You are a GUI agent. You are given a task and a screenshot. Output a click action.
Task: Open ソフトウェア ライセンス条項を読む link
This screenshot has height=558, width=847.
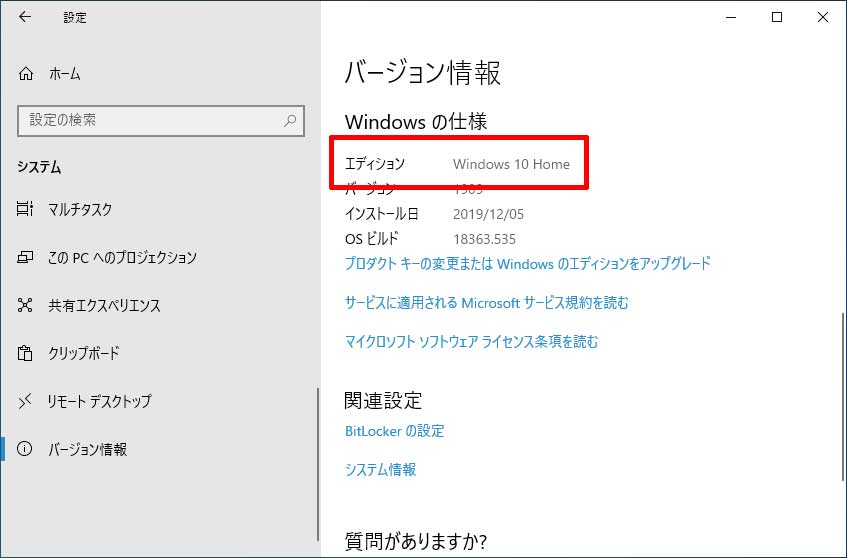pos(471,341)
